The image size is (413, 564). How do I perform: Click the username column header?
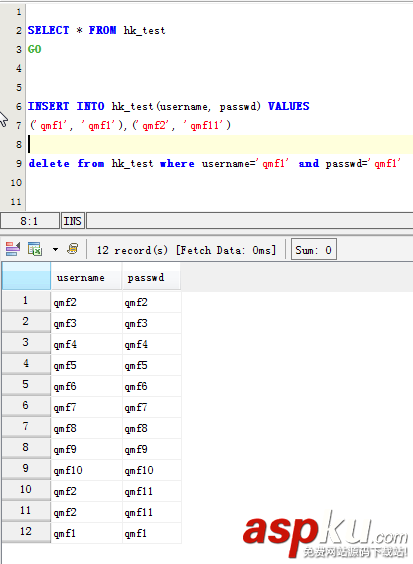[86, 277]
